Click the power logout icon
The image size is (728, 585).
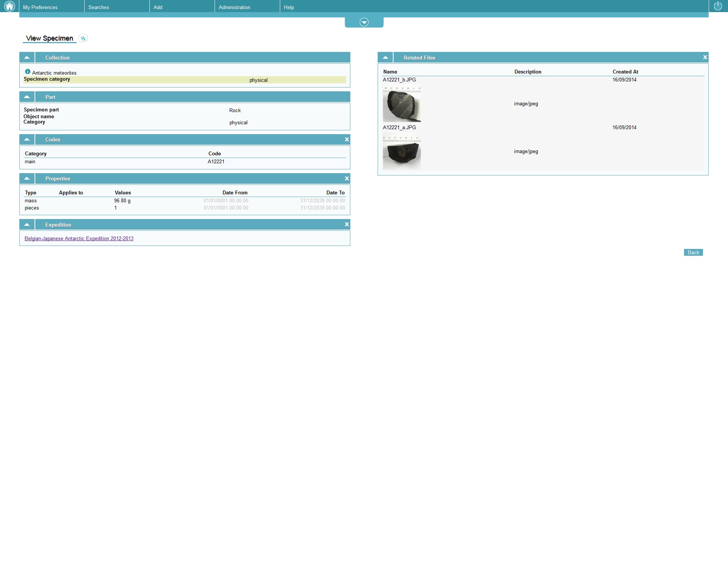718,6
